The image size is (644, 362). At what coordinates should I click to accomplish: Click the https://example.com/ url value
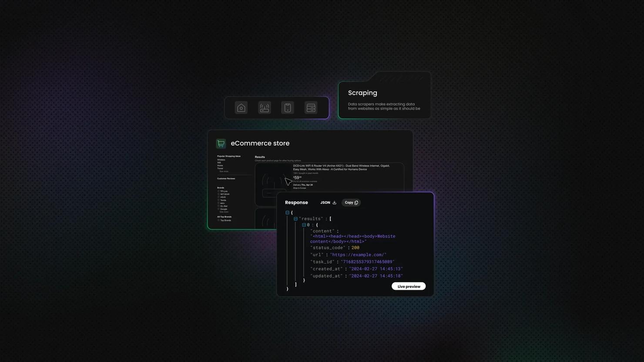pyautogui.click(x=358, y=255)
